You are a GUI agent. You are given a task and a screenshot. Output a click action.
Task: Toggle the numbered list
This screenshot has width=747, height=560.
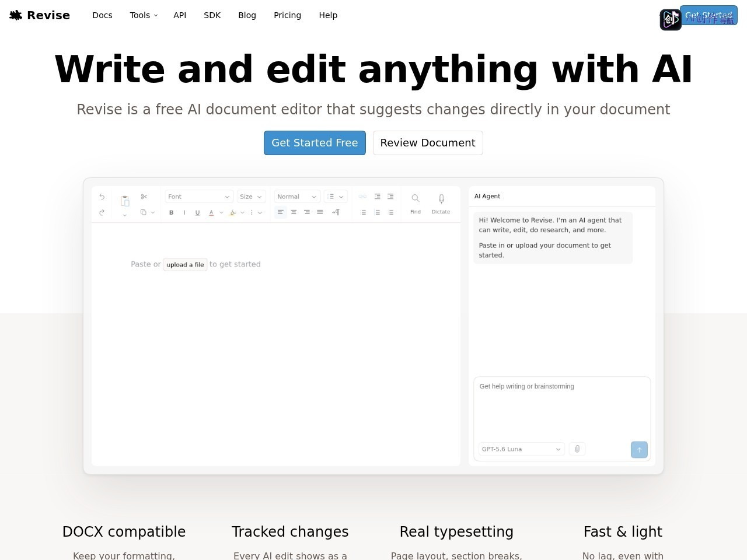(x=377, y=212)
